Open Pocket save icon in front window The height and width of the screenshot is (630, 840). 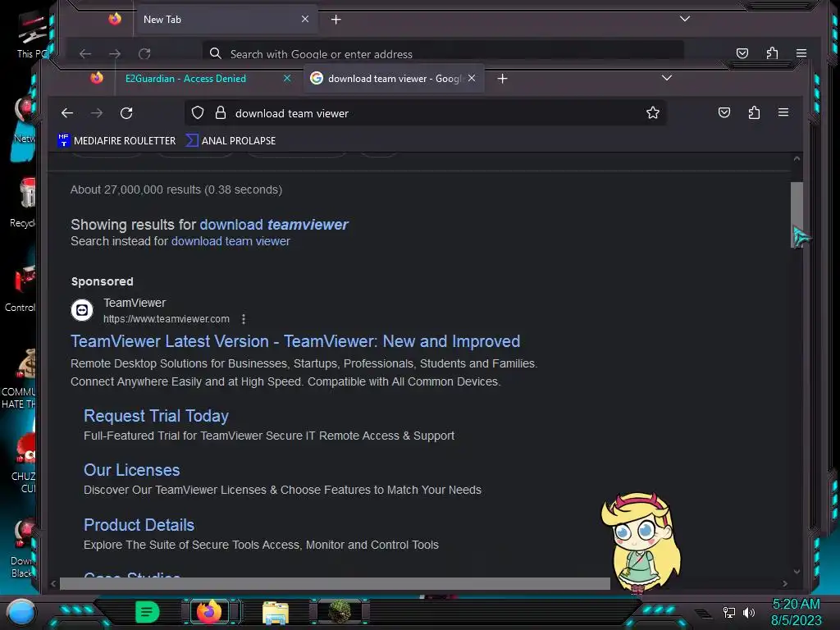[724, 112]
